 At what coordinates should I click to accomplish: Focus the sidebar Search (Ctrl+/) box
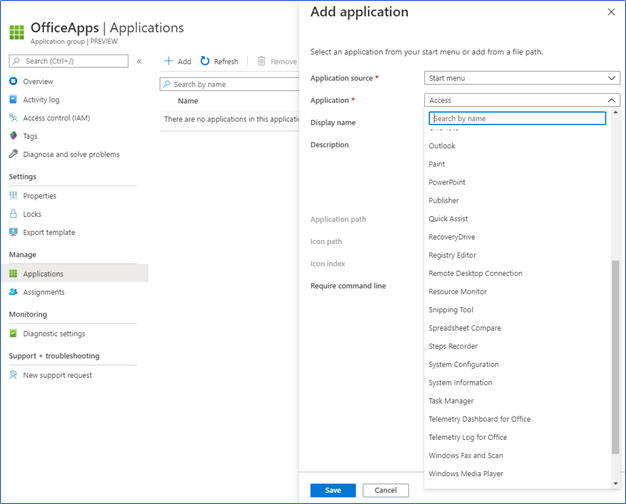(x=69, y=61)
